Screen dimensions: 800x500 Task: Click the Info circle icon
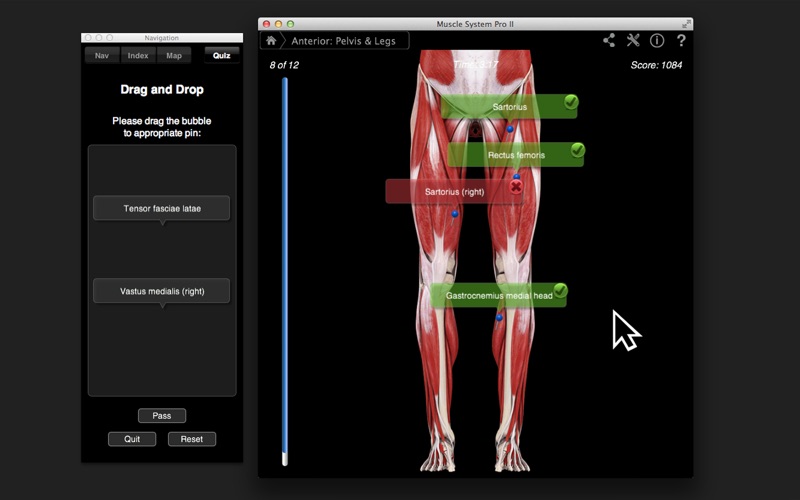(657, 41)
